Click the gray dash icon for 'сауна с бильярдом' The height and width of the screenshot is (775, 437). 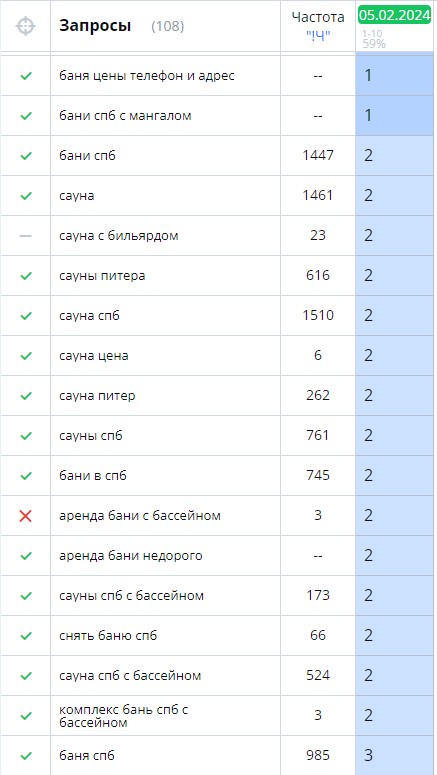pos(26,236)
